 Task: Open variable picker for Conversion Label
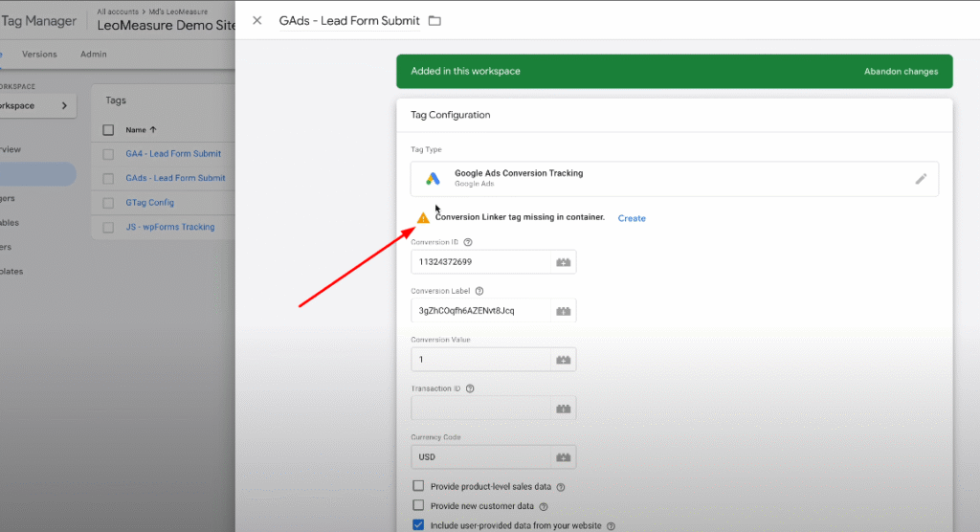click(x=563, y=311)
